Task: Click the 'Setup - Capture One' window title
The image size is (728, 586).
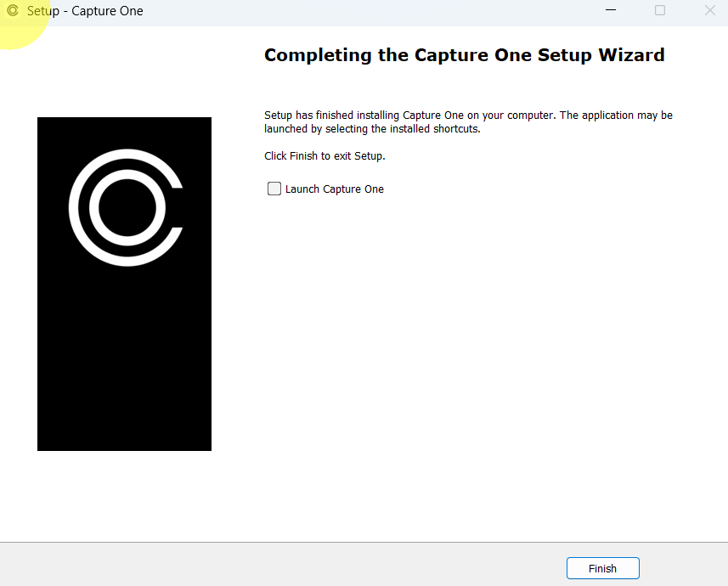Action: tap(85, 11)
